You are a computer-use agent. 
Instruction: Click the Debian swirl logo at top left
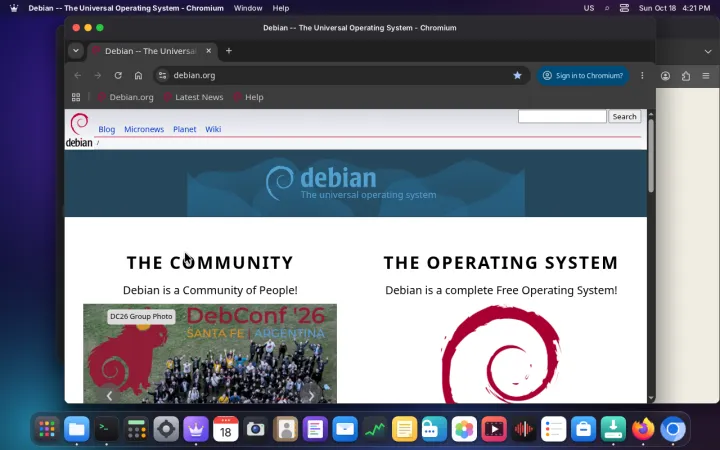click(79, 130)
